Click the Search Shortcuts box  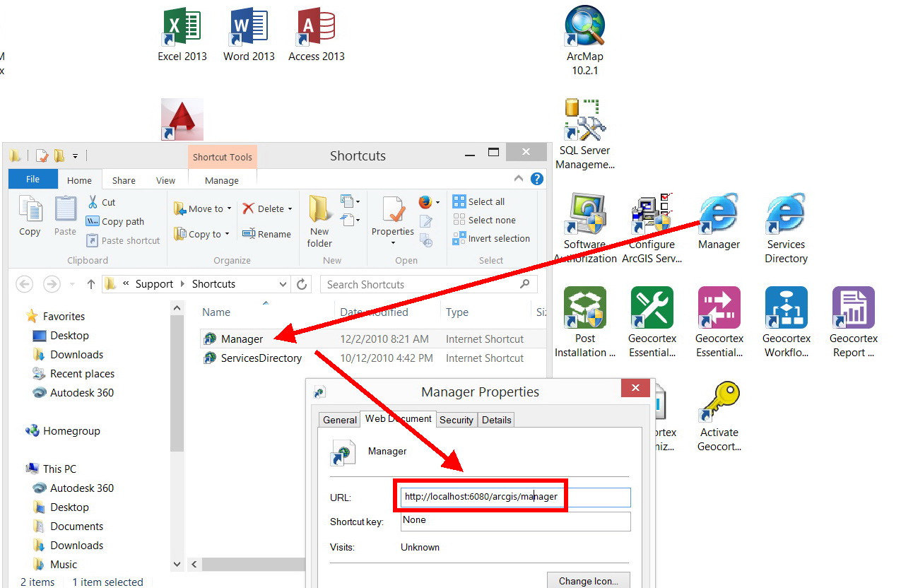[x=429, y=284]
